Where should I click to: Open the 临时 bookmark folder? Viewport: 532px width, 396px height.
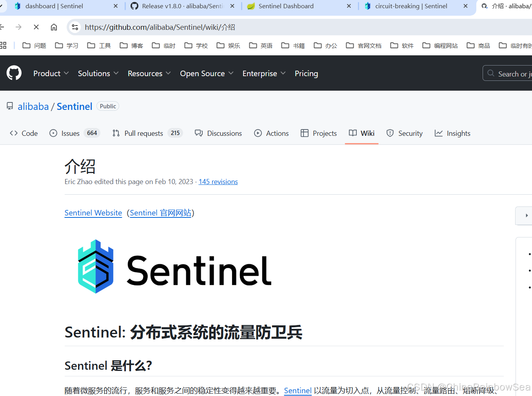coord(163,46)
